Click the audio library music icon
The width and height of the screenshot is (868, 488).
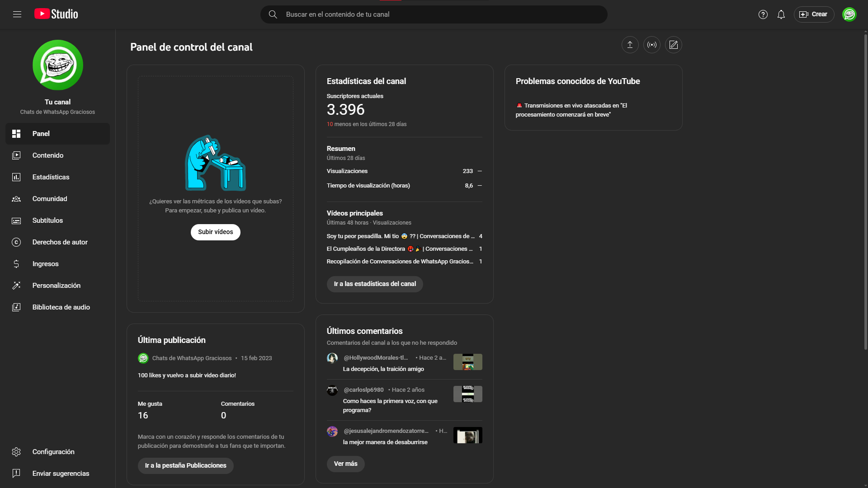click(16, 307)
